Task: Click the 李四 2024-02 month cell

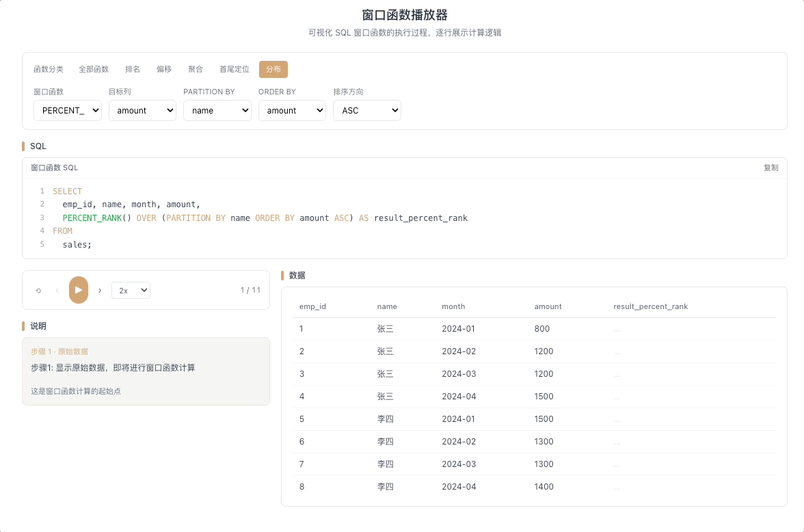Action: coord(459,442)
